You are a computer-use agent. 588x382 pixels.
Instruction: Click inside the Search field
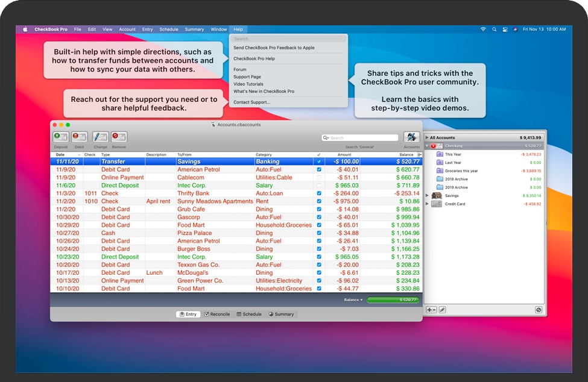tap(359, 137)
